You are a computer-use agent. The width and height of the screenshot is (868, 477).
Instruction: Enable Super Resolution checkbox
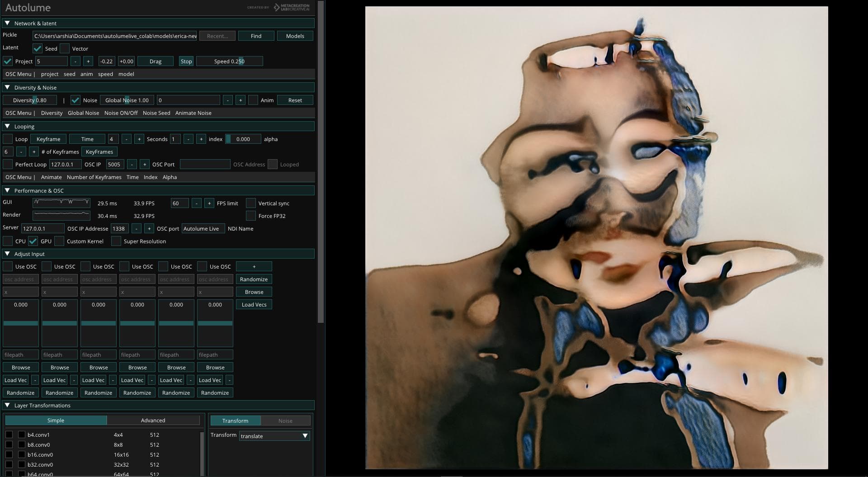tap(116, 241)
